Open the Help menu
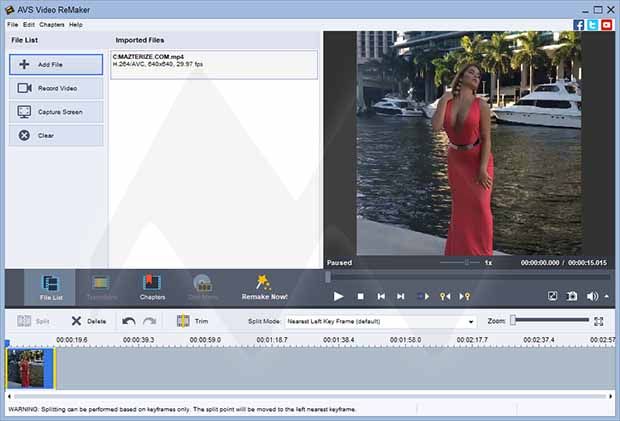The image size is (620, 421). (76, 25)
